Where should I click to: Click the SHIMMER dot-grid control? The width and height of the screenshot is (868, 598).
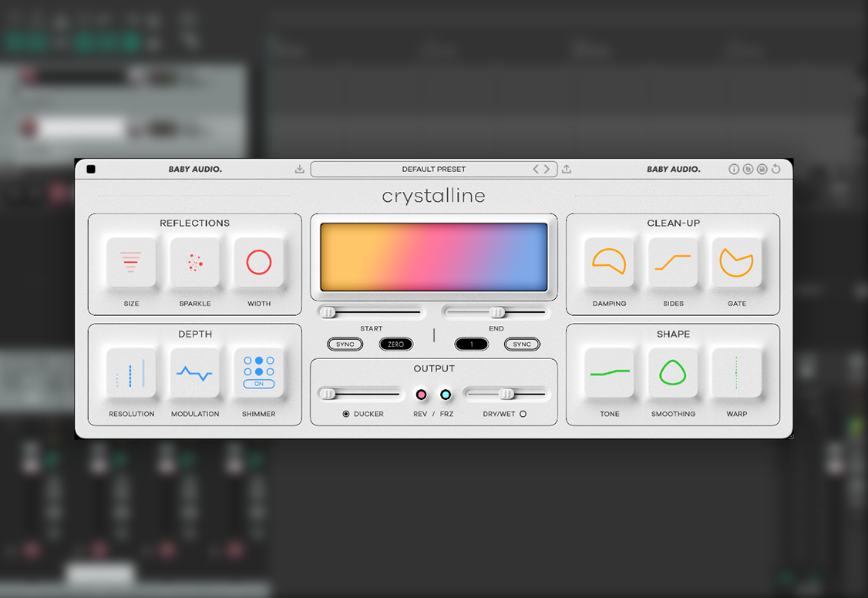pos(258,373)
